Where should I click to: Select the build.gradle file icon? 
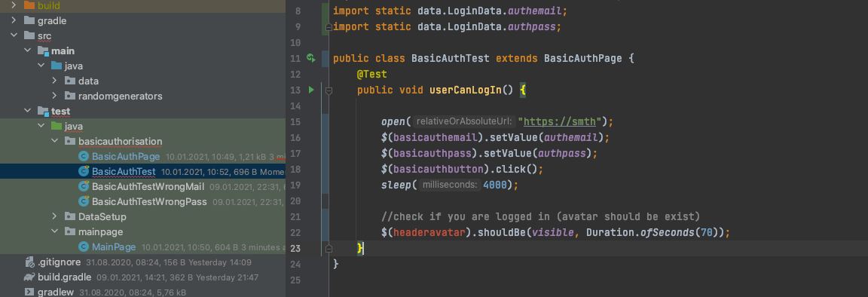tap(29, 277)
